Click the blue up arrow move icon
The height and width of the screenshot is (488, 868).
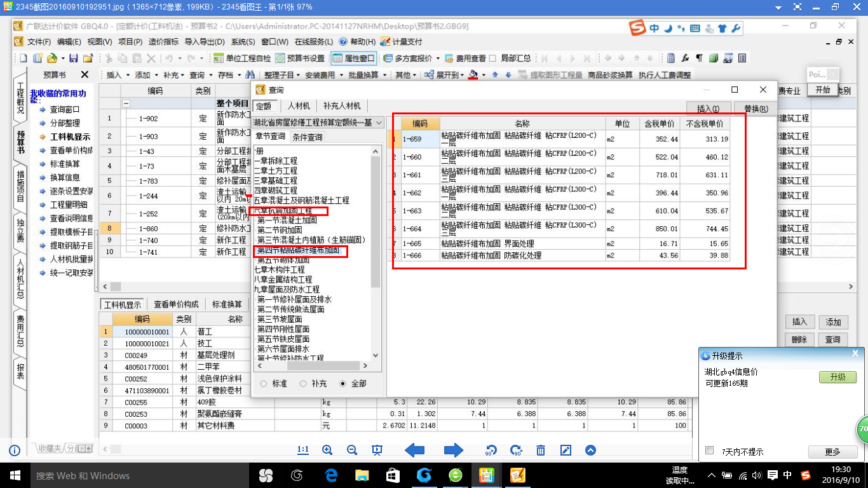[x=495, y=75]
